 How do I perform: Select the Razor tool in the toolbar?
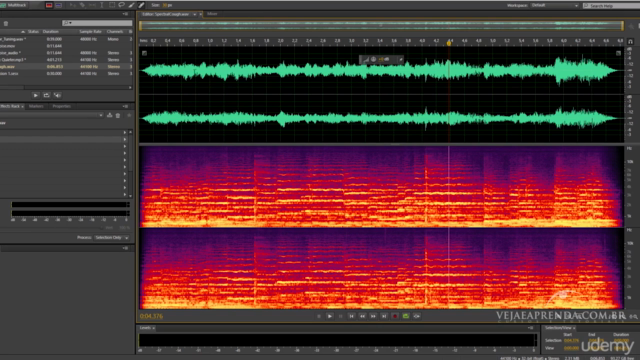pos(82,5)
